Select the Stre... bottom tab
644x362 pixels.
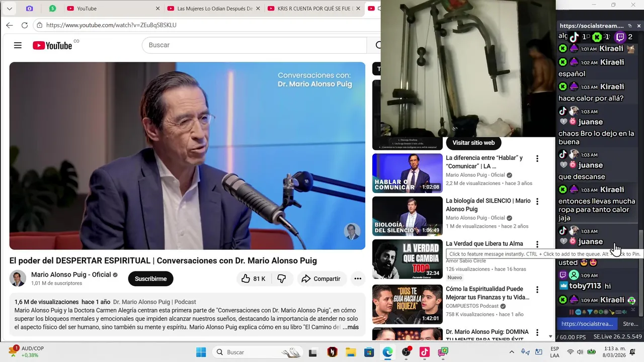[631, 324]
